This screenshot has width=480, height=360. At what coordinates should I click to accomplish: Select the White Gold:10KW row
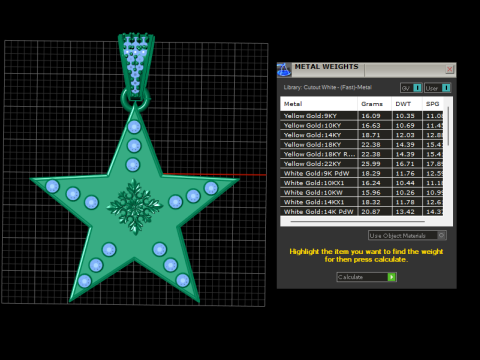362,193
